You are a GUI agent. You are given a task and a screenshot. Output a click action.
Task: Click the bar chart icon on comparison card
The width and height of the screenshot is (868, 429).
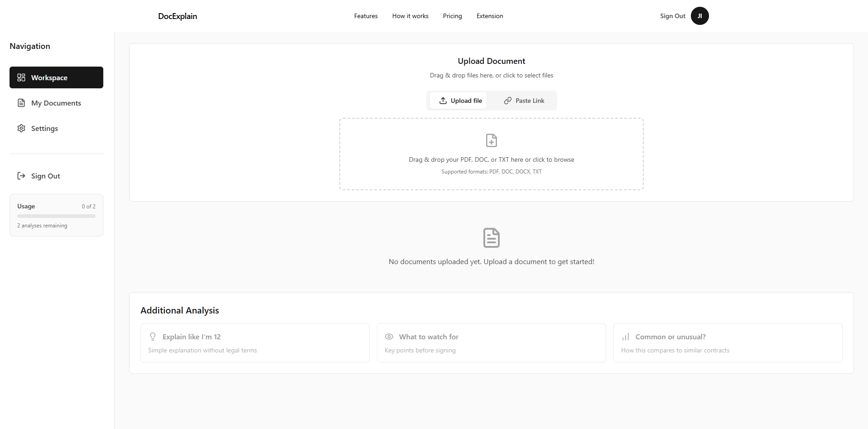point(625,337)
